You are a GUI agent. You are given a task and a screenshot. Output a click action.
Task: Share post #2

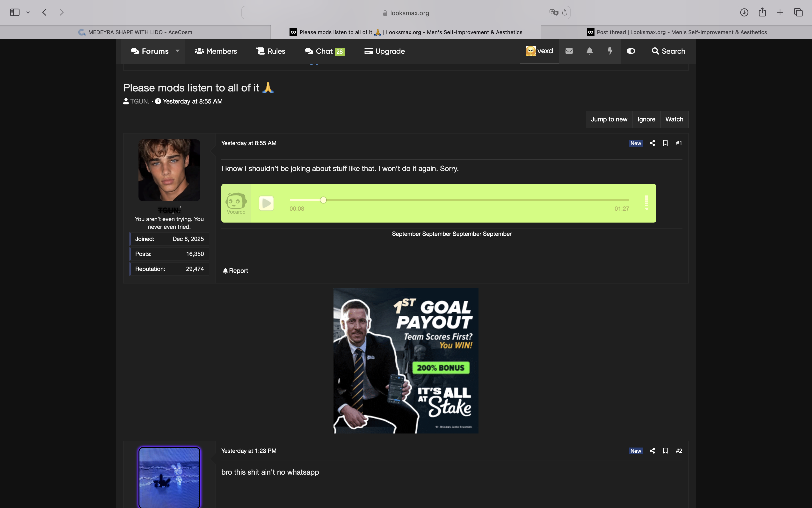pos(652,450)
